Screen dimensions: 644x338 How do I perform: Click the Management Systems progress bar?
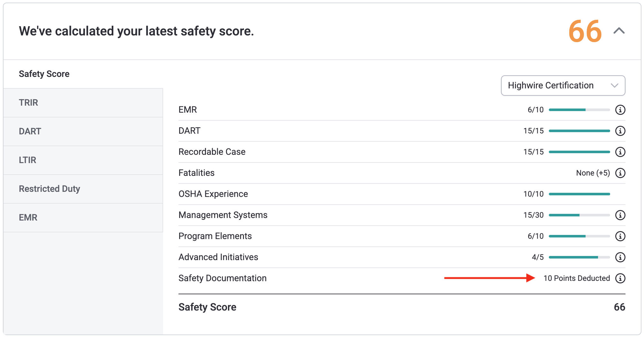click(579, 215)
